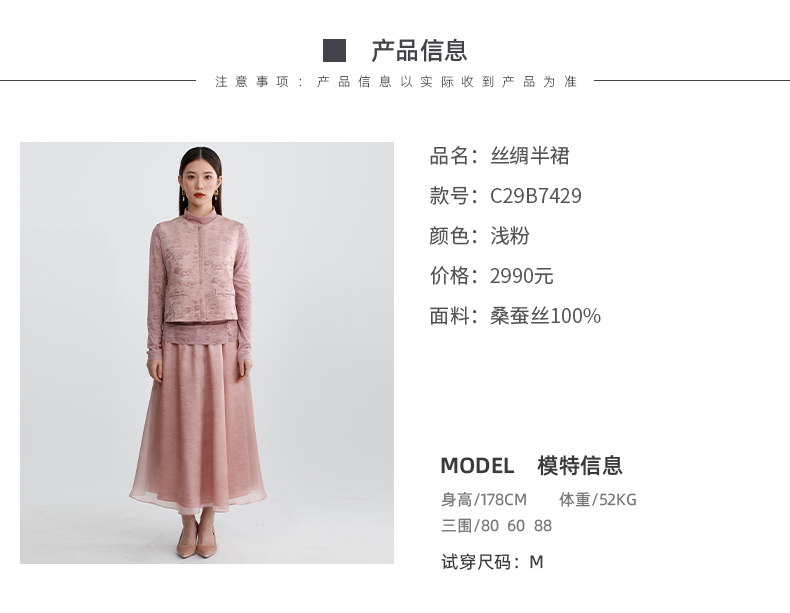Click the measurements 三围 80 60 88
The image size is (790, 613).
(497, 525)
